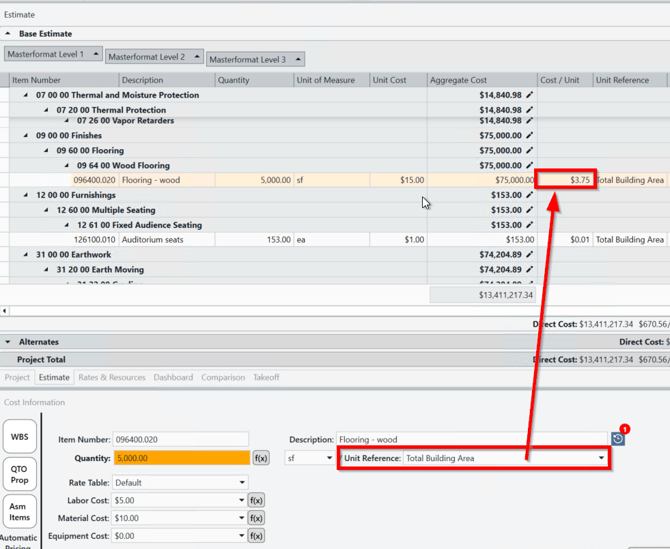Open the Rate Table dropdown
Viewport: 670px width, 549px height.
pyautogui.click(x=242, y=482)
